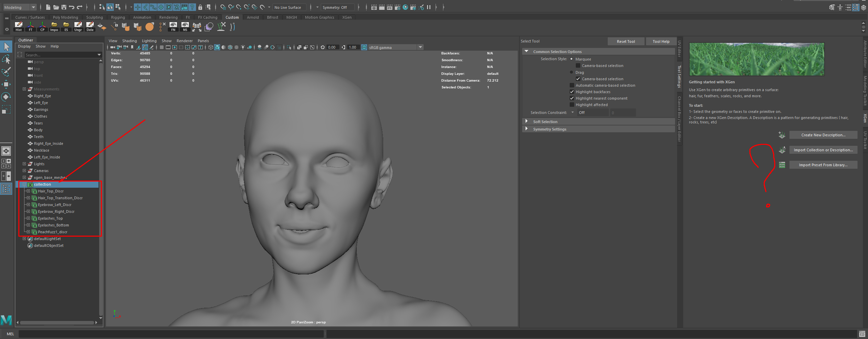
Task: Click the New Scene icon
Action: pyautogui.click(x=48, y=7)
